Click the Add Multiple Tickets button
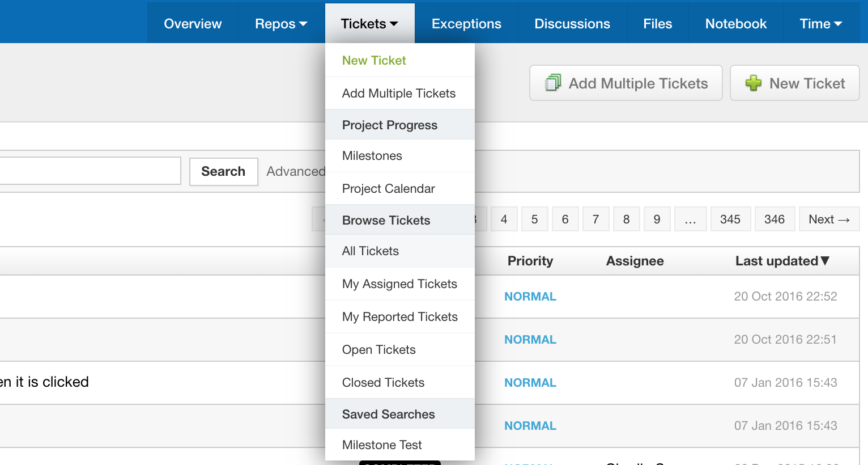 626,83
